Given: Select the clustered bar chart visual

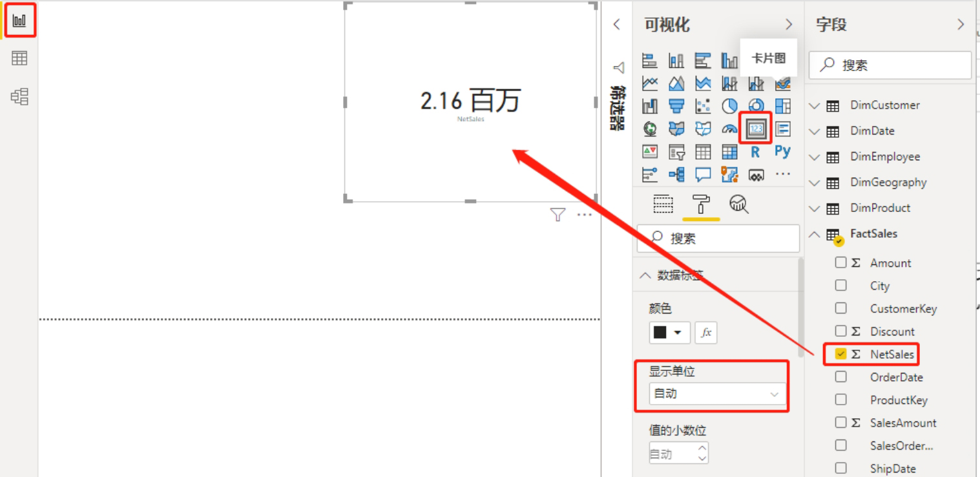Looking at the screenshot, I should pyautogui.click(x=703, y=61).
